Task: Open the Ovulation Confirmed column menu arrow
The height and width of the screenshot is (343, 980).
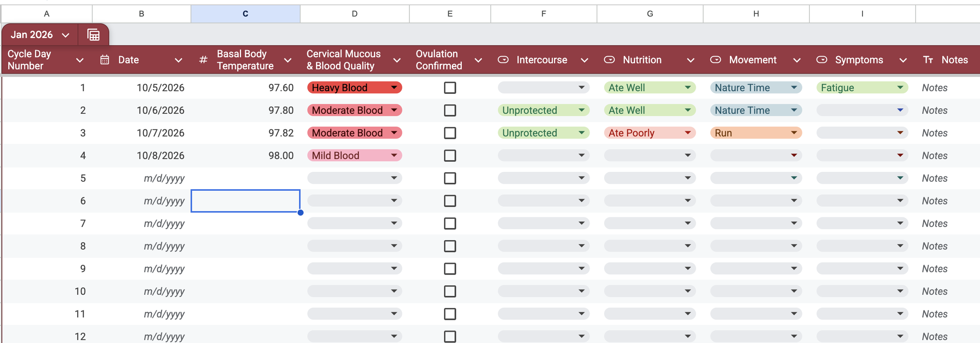Action: [478, 60]
